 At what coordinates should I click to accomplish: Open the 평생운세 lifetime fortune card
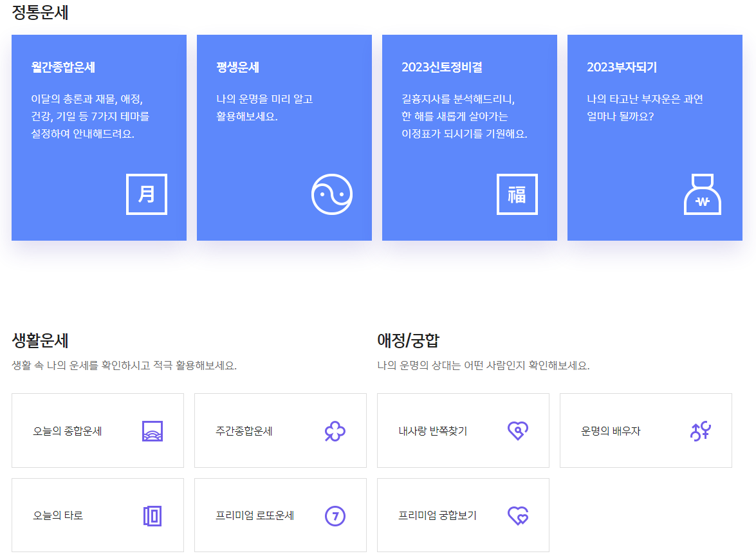284,137
